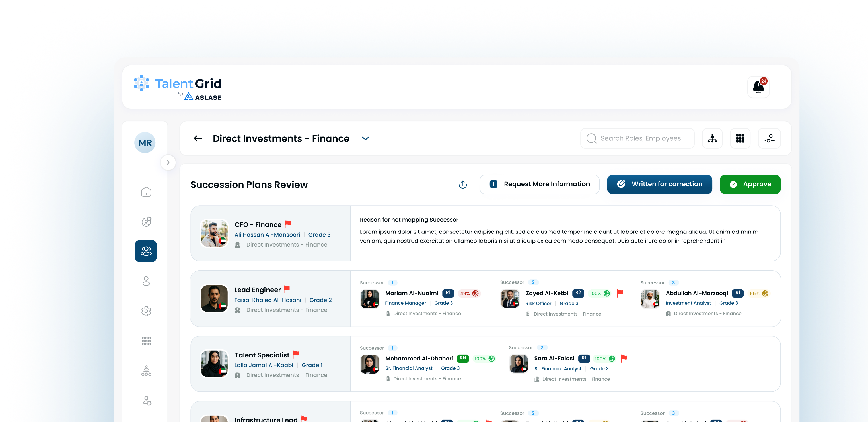Viewport: 868px width, 422px height.
Task: Select successor name Mariam Al-Nuaimi
Action: click(x=412, y=293)
